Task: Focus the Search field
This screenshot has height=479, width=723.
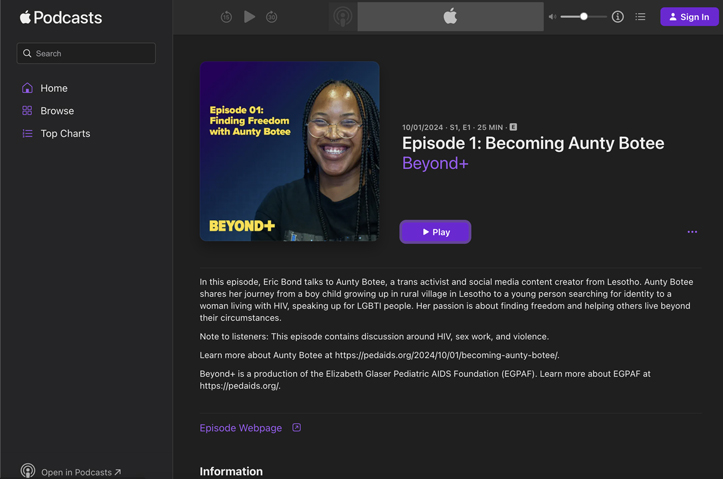Action: pos(86,53)
